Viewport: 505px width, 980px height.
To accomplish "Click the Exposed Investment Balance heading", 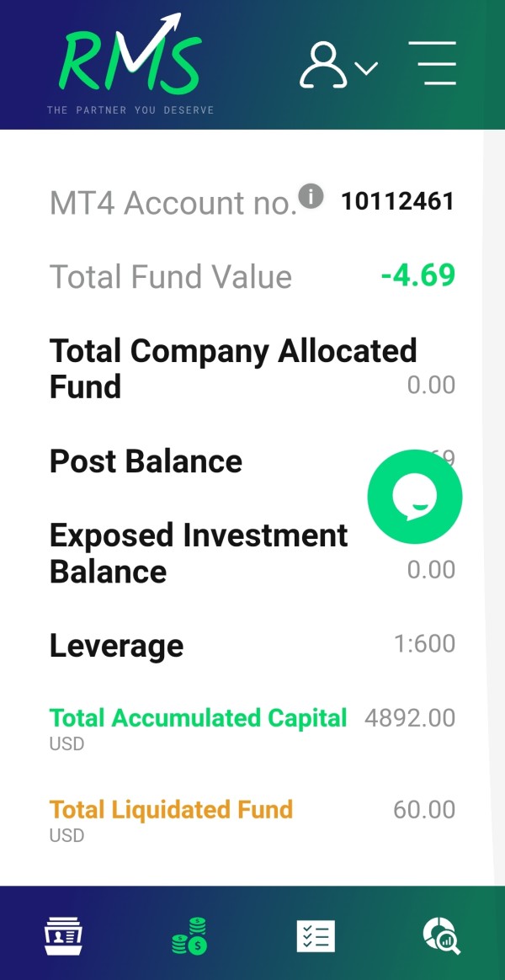I will (x=199, y=553).
